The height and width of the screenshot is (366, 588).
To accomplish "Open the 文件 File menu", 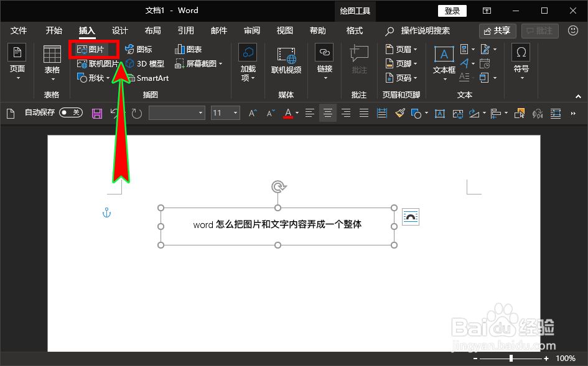I will 19,30.
